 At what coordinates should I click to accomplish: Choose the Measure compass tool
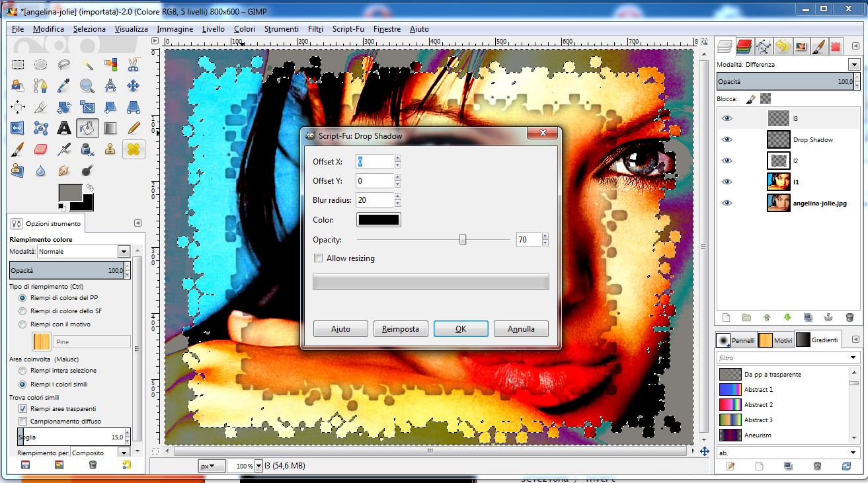click(x=110, y=85)
